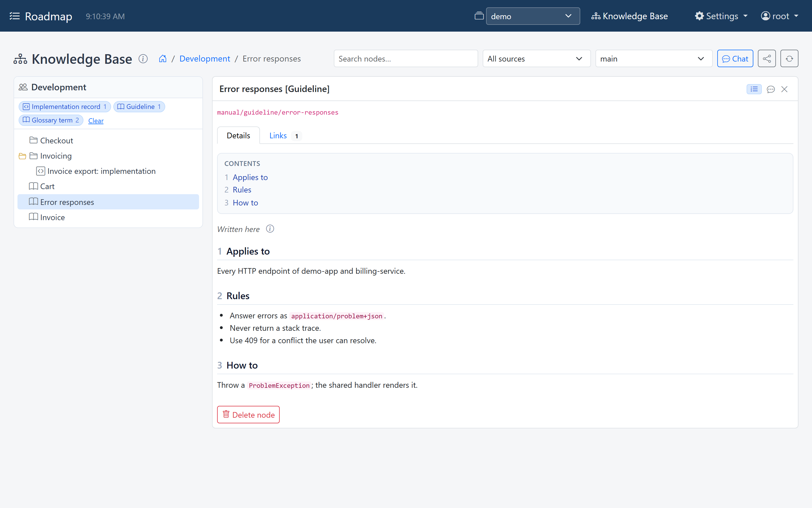Open the Chat button
This screenshot has width=812, height=508.
pyautogui.click(x=735, y=59)
